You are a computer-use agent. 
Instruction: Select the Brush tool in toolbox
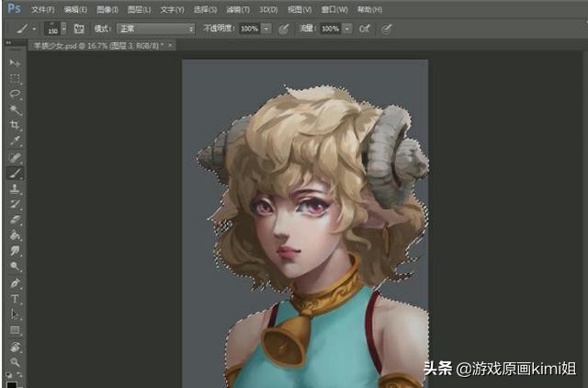15,174
